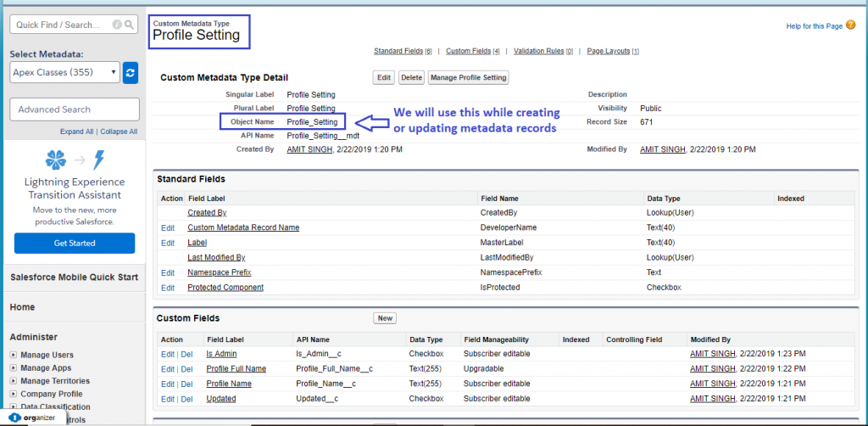Click into the Advanced Search field
Screen dimensions: 868x426
click(x=75, y=109)
